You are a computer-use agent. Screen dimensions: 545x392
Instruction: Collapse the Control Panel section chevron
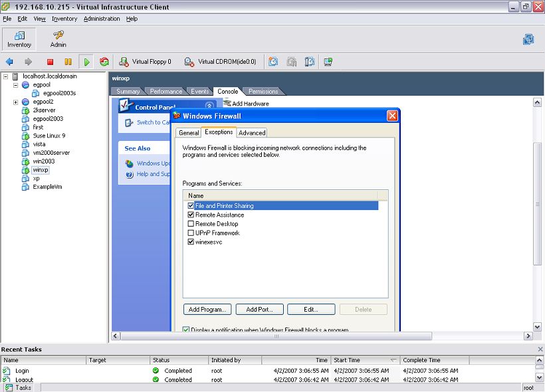pyautogui.click(x=209, y=105)
